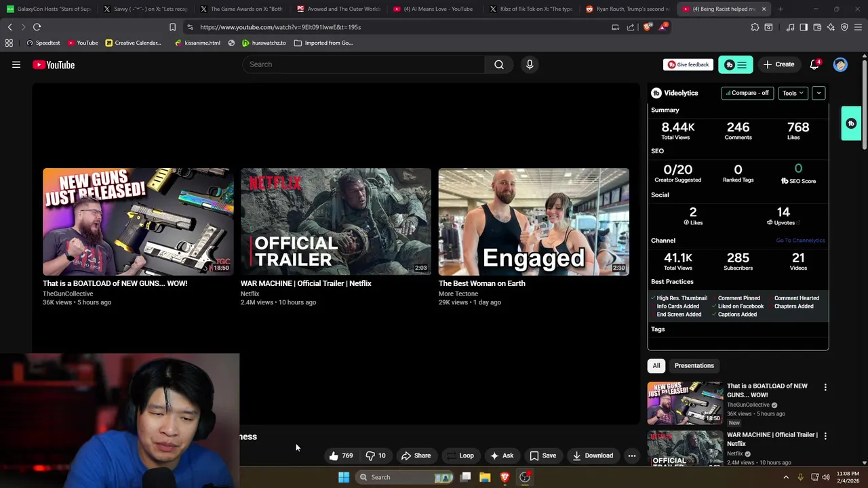The image size is (868, 488).
Task: Open options for BOATLOAD of NEW GUNS sidebar video
Action: 825,387
